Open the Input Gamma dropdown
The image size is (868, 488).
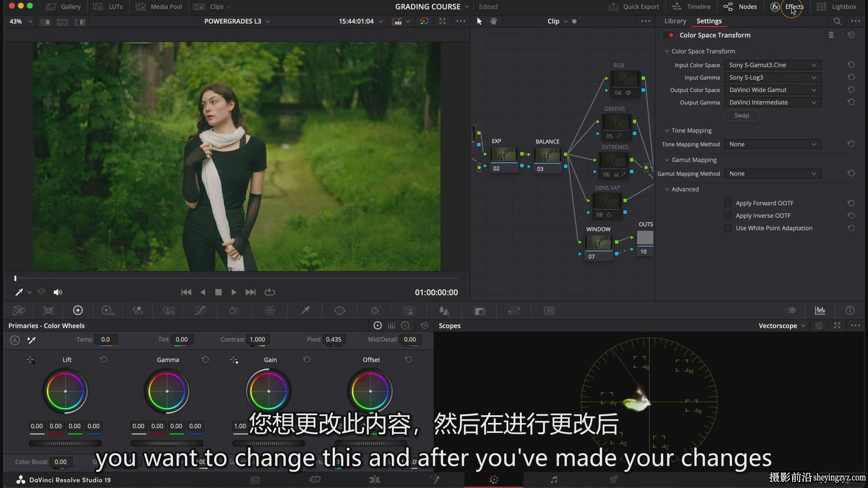[772, 78]
